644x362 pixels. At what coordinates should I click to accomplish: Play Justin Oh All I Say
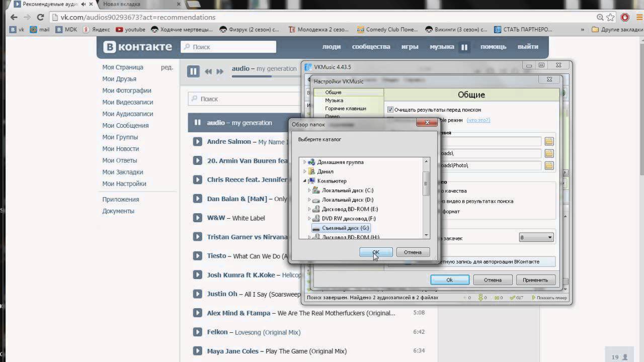[x=198, y=294]
